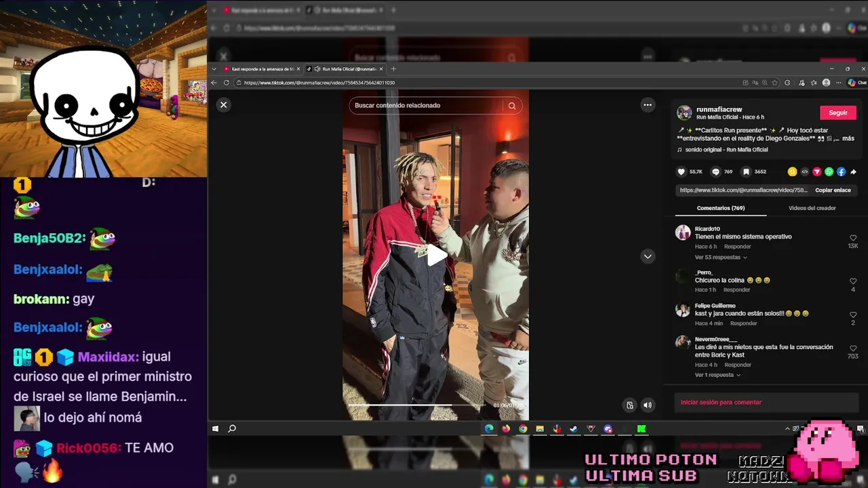
Task: Reply to Ricardo10's comment
Action: pos(737,247)
